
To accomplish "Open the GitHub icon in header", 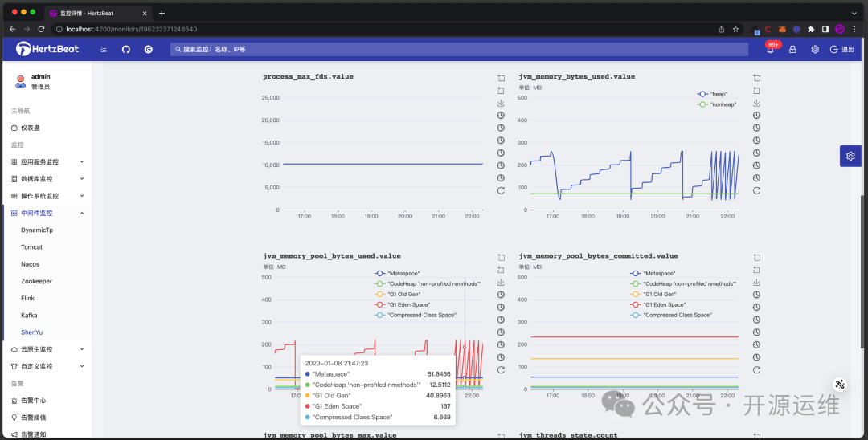I will pyautogui.click(x=126, y=49).
